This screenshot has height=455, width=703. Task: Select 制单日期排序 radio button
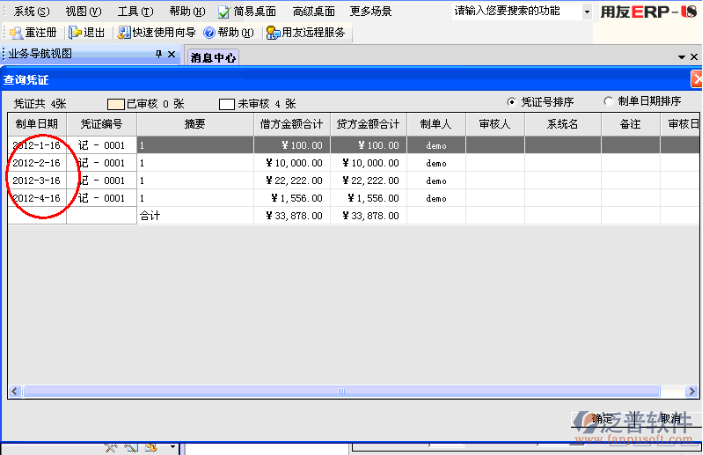pos(609,102)
